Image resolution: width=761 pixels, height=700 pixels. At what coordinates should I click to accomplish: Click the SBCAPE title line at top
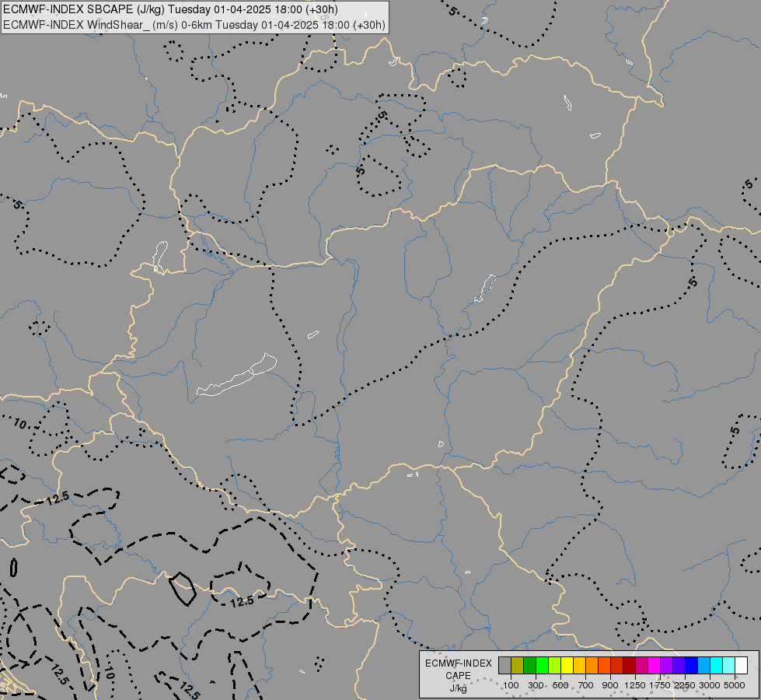pyautogui.click(x=171, y=9)
